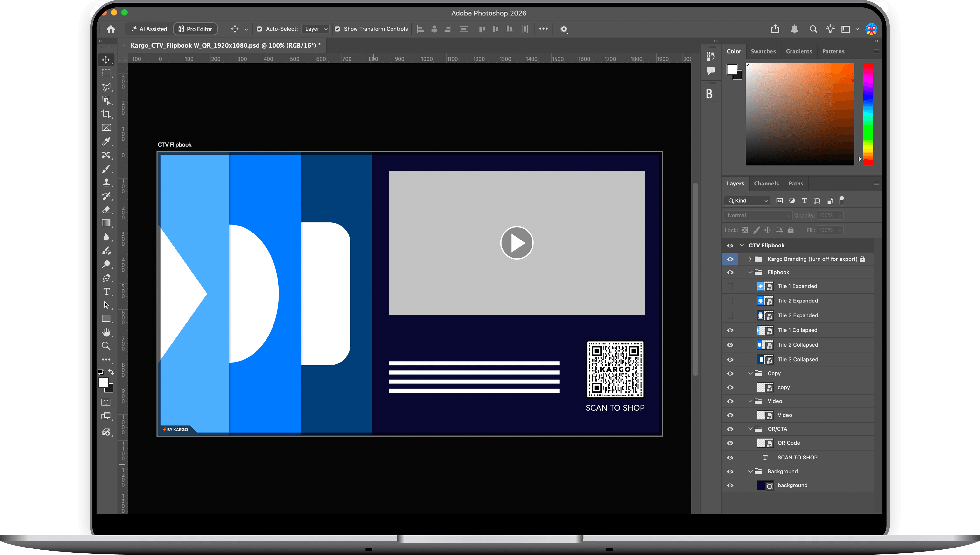The width and height of the screenshot is (980, 555).
Task: Select the Path Selection tool
Action: [106, 305]
